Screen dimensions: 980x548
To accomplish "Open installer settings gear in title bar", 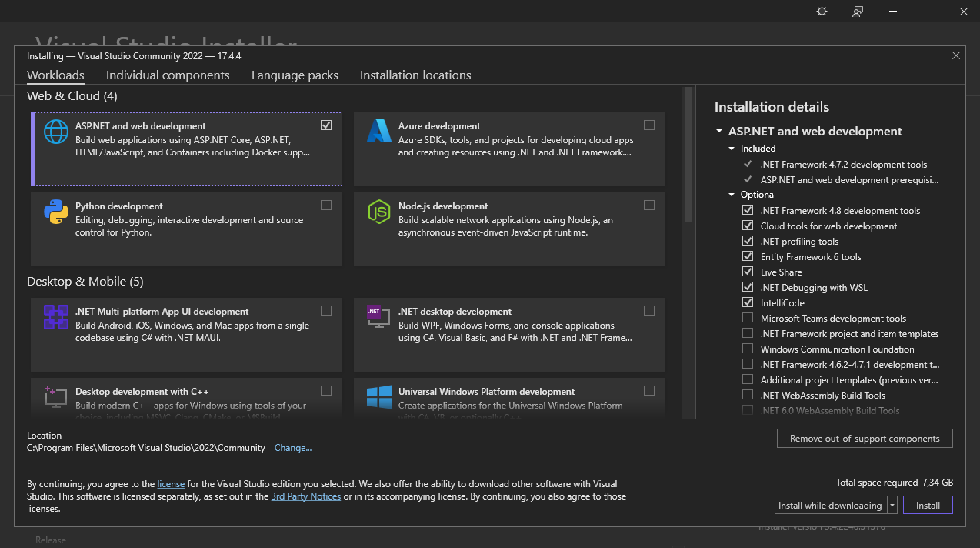I will coord(822,12).
